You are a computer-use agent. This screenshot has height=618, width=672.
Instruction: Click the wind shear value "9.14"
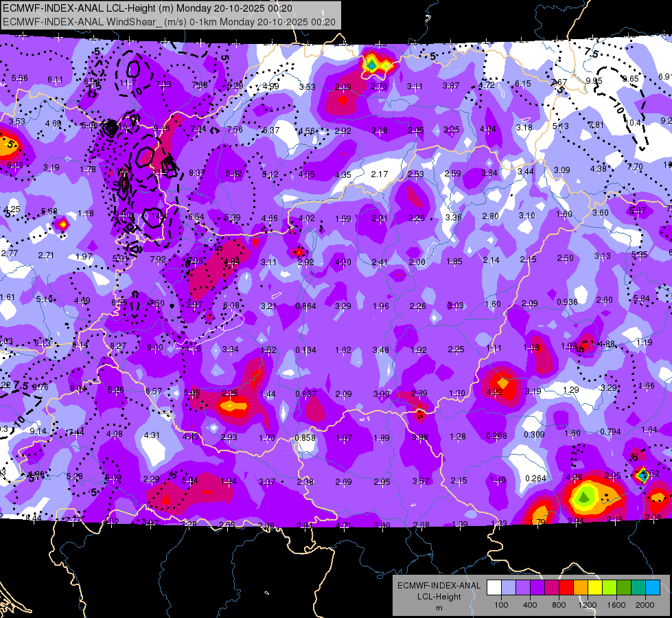[x=38, y=431]
